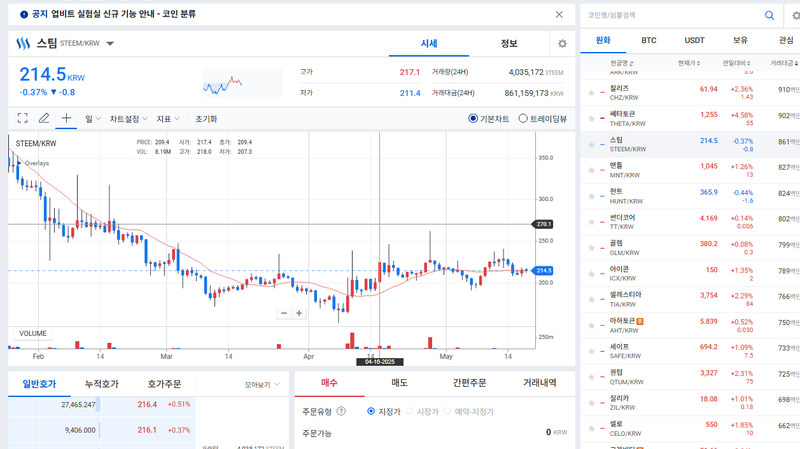Open the 일 interval dropdown
The width and height of the screenshot is (800, 449).
click(93, 118)
